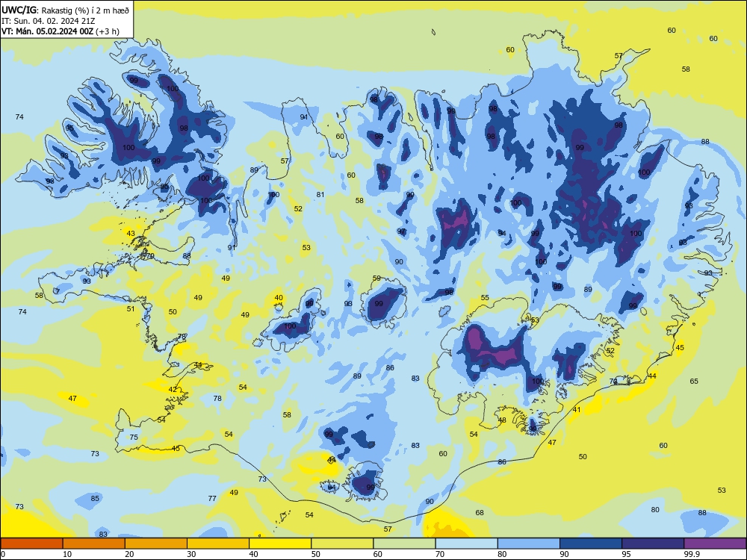747x560 pixels.
Task: Select the medium blue 80–90 legend swatch
Action: [529, 544]
